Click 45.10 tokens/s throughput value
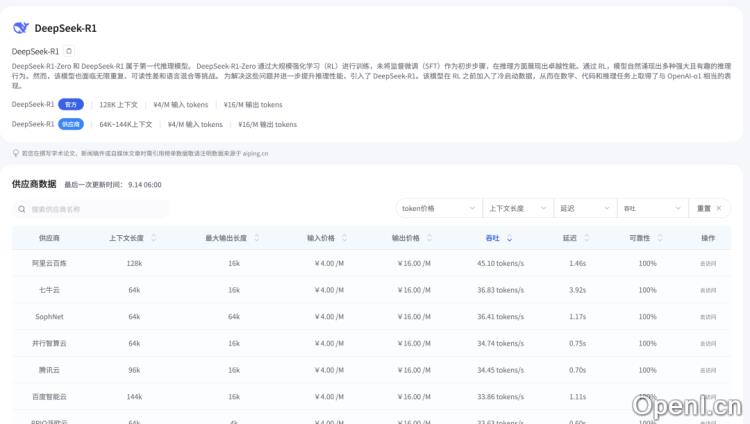The height and width of the screenshot is (424, 750). click(500, 263)
